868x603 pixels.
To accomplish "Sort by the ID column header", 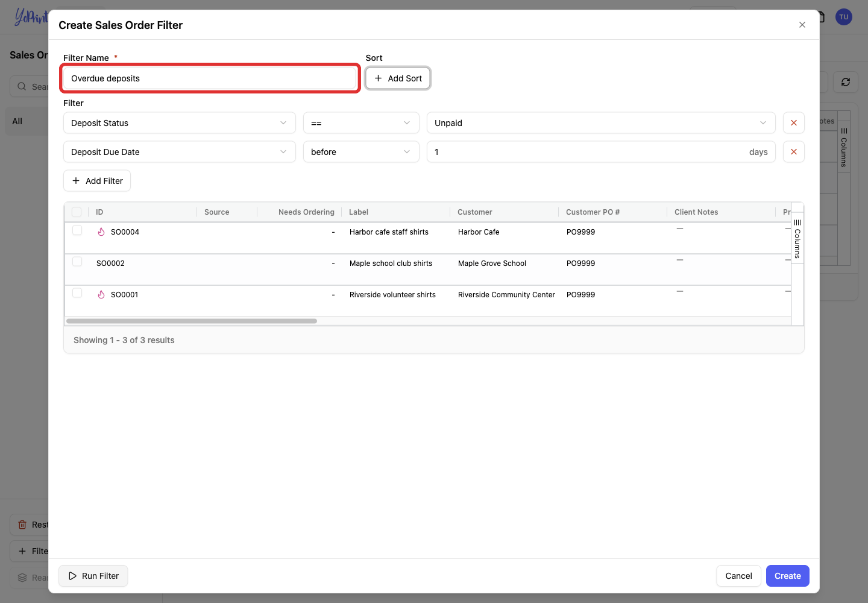I will pos(143,212).
